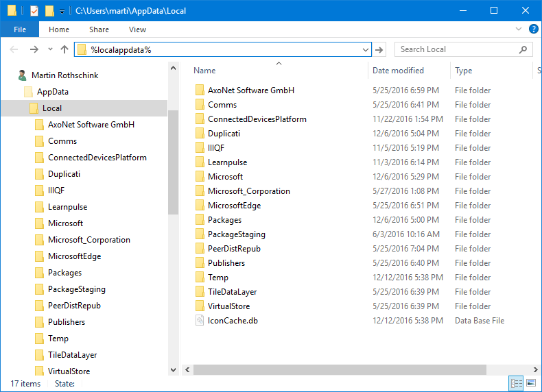
Task: Click the Comms folder icon in the list
Action: [x=200, y=105]
